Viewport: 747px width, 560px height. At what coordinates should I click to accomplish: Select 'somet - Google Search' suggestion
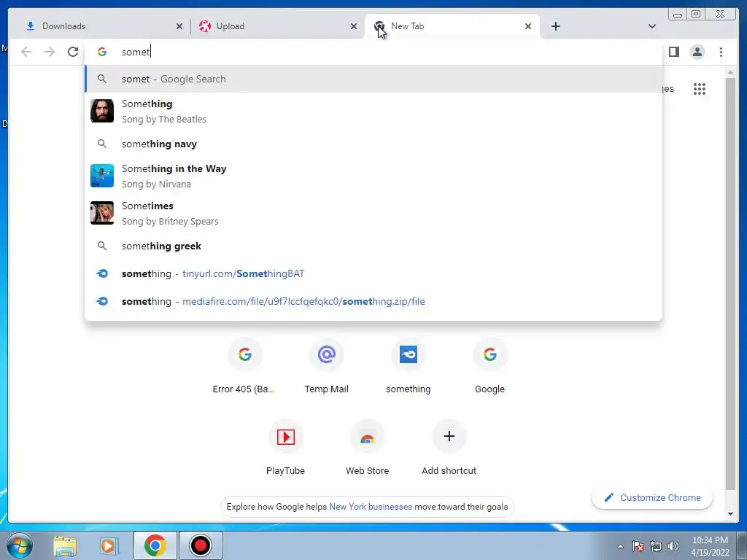[x=373, y=79]
